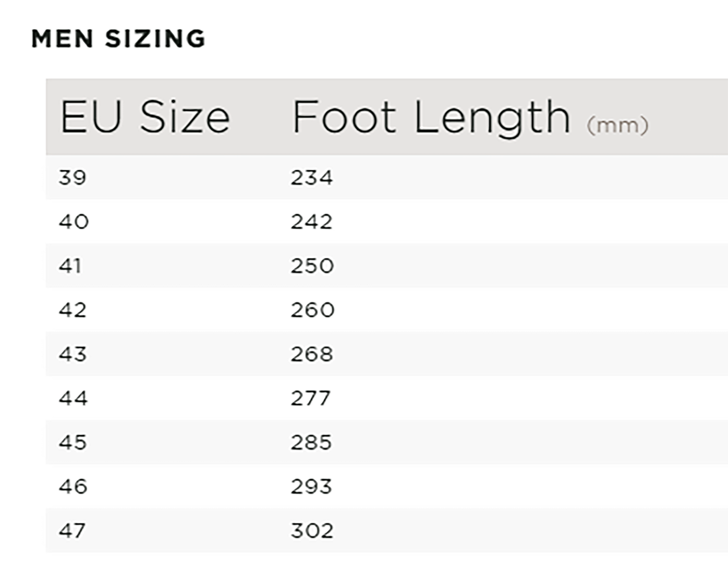Select the EU size 44 cell
Viewport: 728px width, 569px height.
[x=73, y=398]
